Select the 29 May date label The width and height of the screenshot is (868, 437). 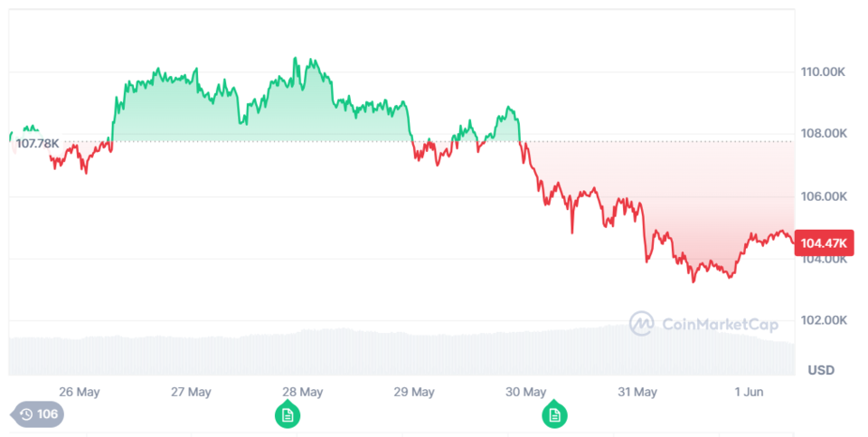tap(414, 392)
